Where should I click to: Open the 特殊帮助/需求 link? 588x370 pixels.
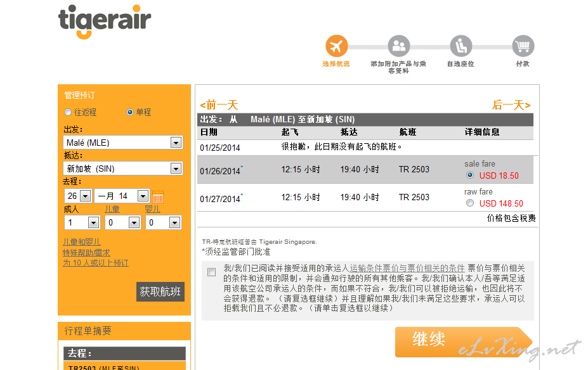point(87,252)
